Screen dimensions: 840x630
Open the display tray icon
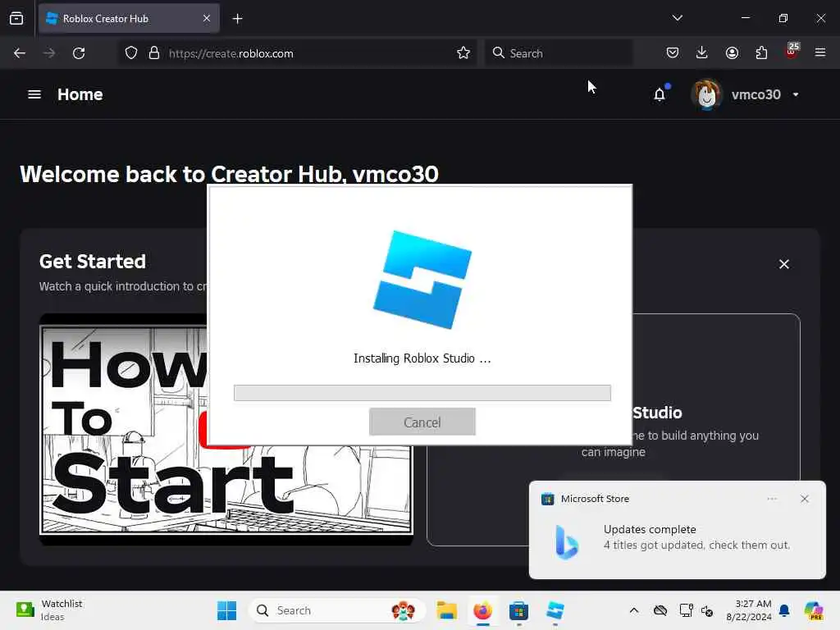coord(685,610)
